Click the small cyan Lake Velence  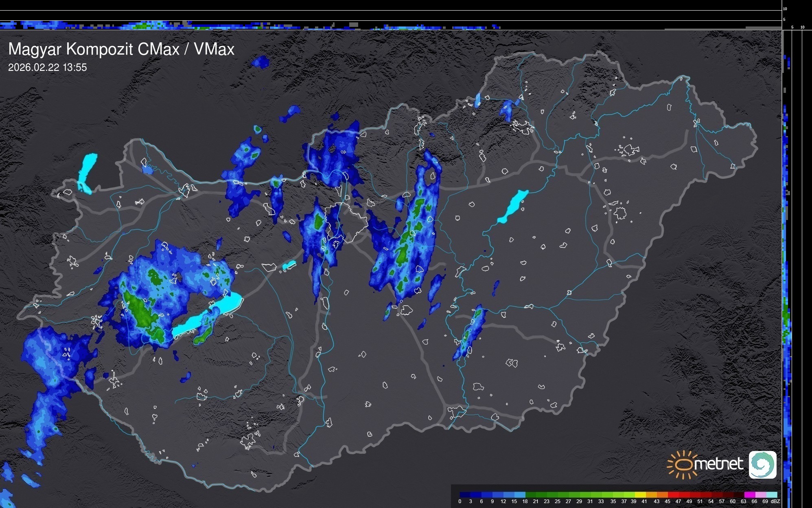point(289,265)
